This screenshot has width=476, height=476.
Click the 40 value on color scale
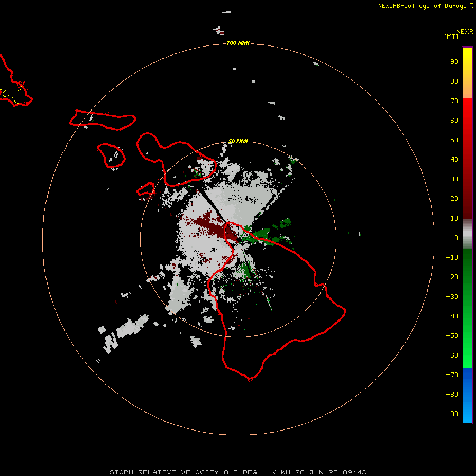pyautogui.click(x=454, y=160)
